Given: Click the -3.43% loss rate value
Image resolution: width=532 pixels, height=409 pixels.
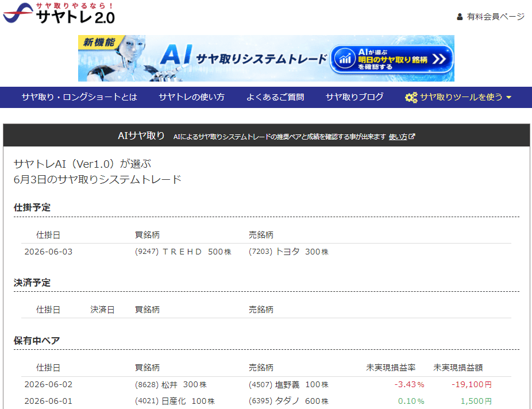Looking at the screenshot, I should coord(410,384).
